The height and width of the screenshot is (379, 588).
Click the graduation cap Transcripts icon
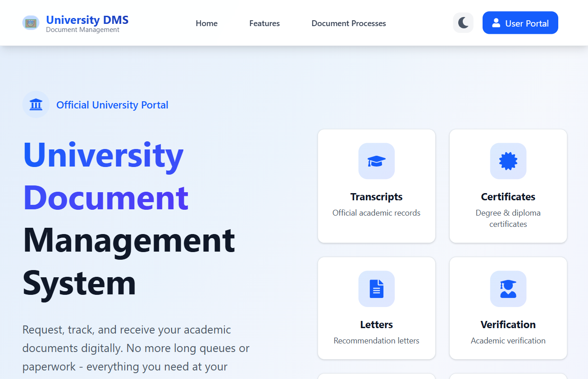click(376, 161)
